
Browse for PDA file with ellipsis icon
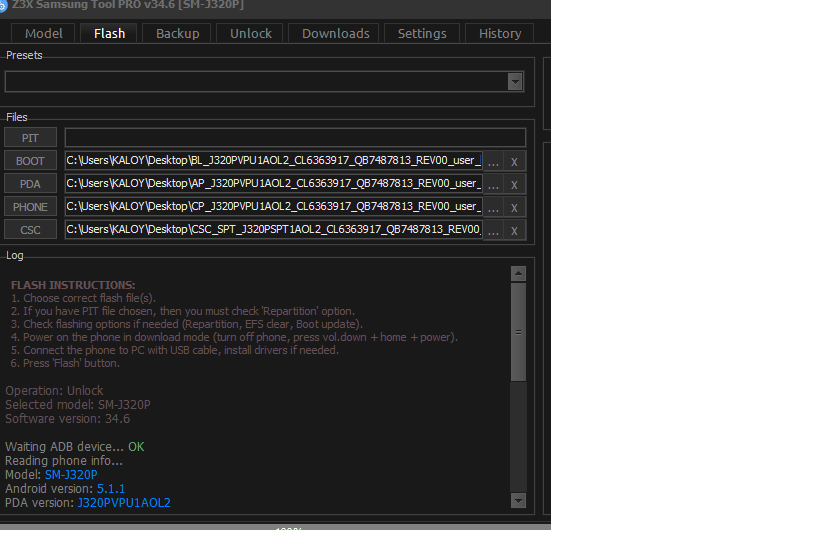pyautogui.click(x=493, y=184)
